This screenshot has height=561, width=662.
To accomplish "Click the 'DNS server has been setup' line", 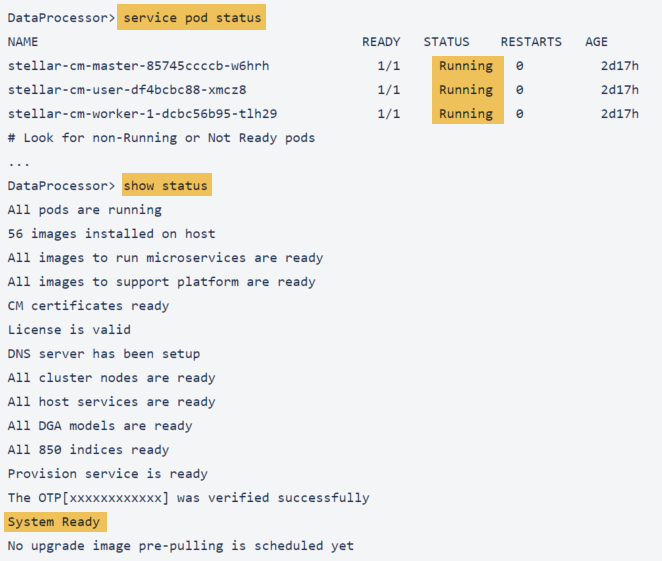I will 104,354.
